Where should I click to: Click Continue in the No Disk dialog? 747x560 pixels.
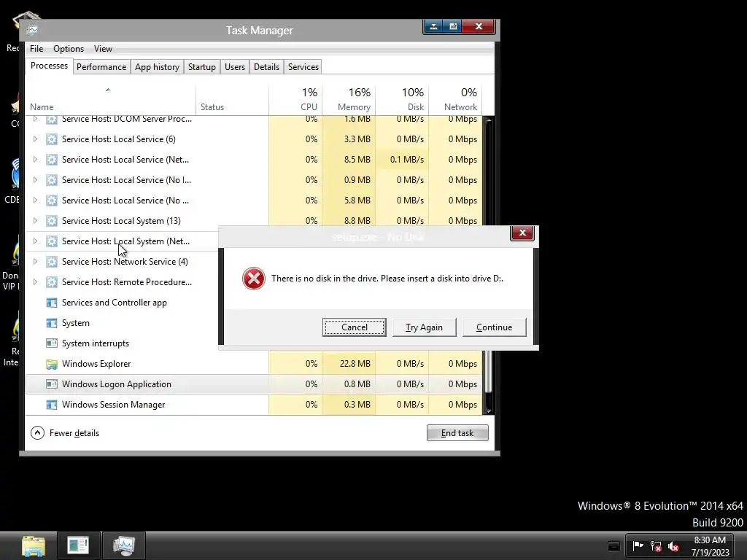click(x=494, y=327)
